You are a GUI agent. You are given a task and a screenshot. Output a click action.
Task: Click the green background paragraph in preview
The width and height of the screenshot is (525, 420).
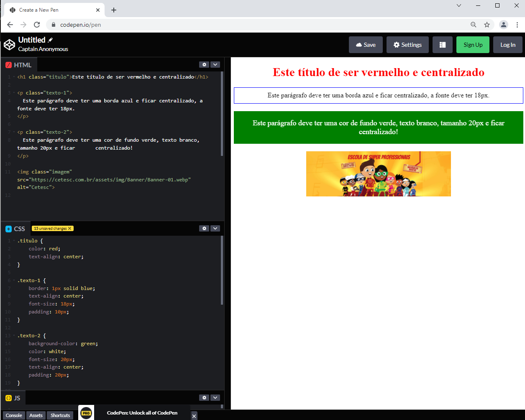pyautogui.click(x=379, y=127)
